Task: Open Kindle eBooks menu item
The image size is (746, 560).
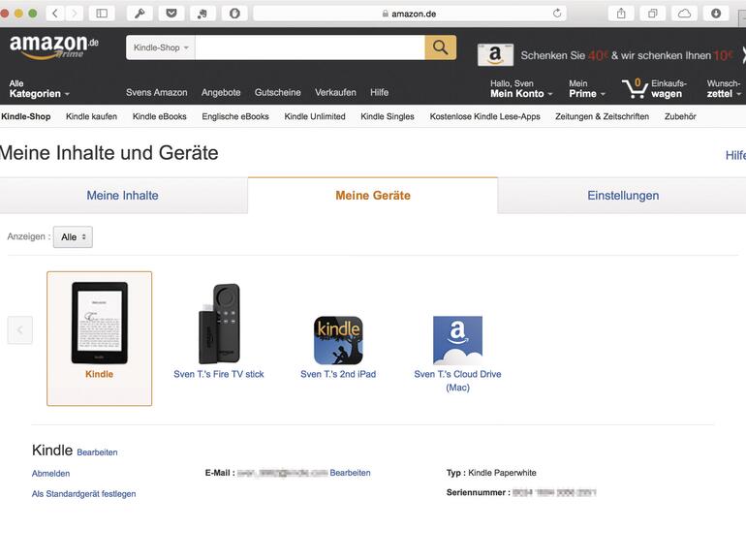Action: 160,116
